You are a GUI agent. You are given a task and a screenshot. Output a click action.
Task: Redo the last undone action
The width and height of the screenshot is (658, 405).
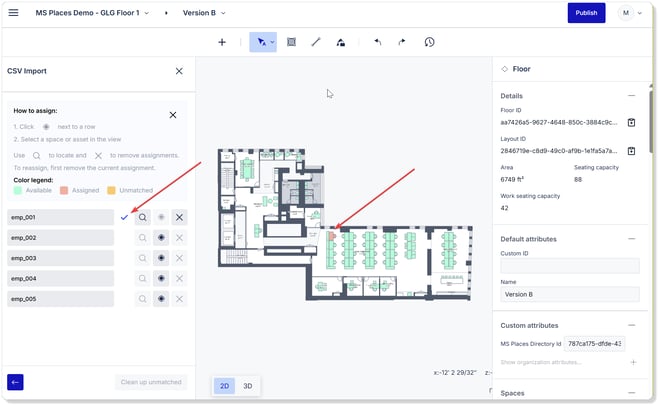402,42
